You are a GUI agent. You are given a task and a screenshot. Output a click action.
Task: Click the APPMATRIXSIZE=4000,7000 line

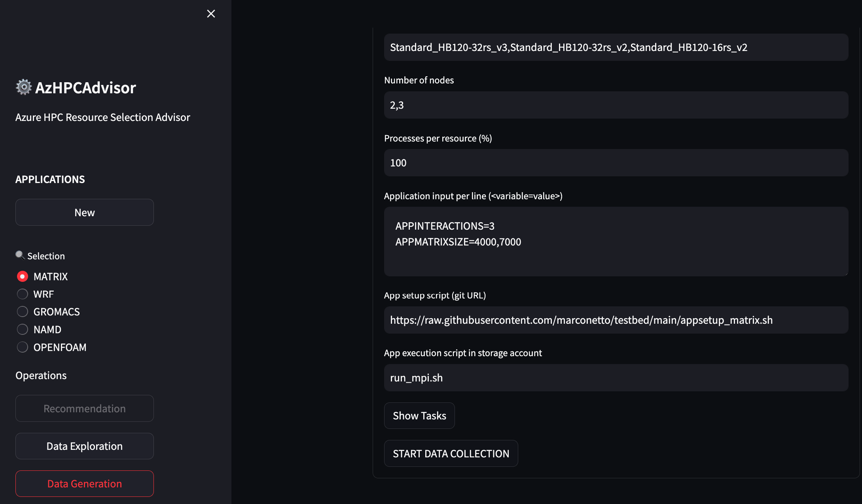(458, 242)
